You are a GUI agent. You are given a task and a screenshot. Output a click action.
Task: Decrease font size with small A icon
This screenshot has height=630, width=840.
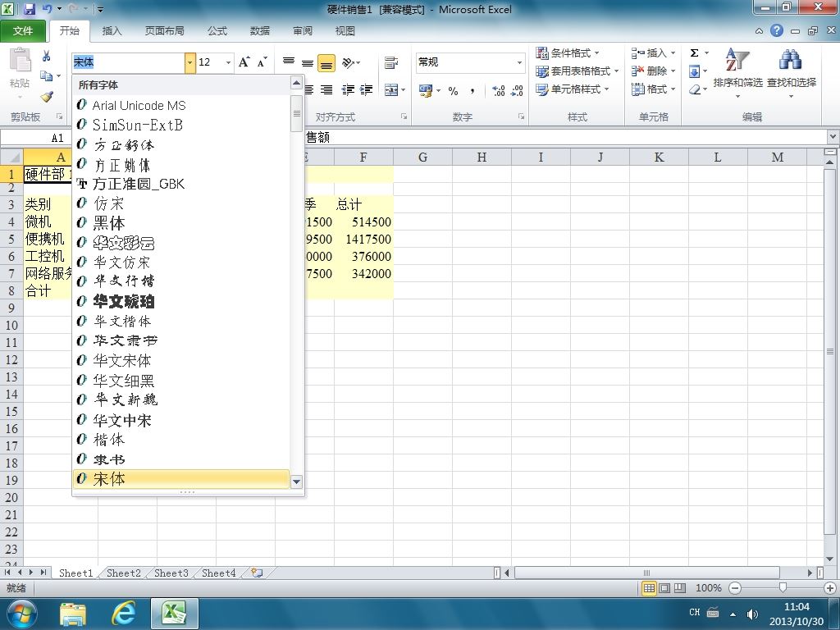[x=262, y=62]
